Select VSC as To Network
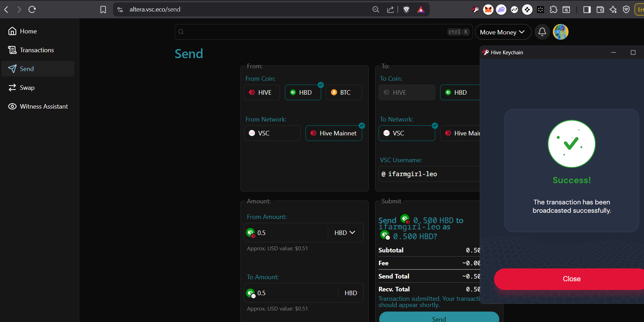 407,133
